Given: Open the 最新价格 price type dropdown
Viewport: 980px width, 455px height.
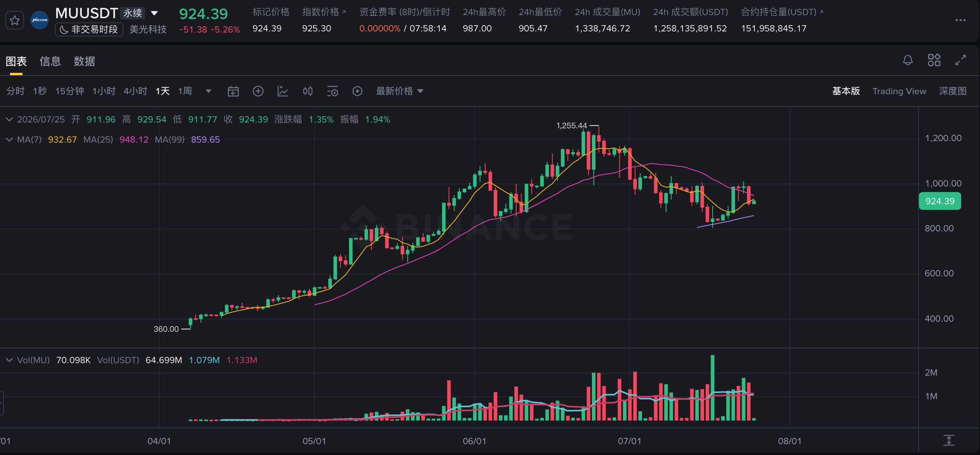Looking at the screenshot, I should tap(400, 91).
